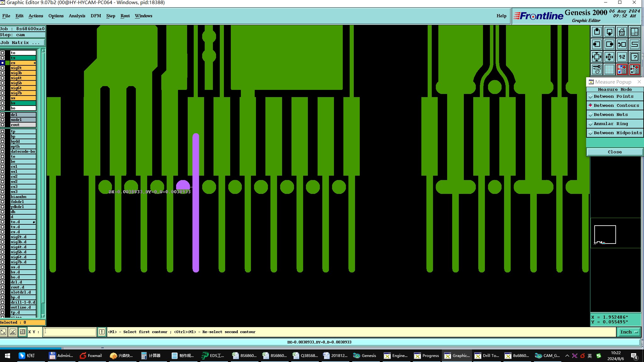Open Job Matrix selector

tap(22, 43)
